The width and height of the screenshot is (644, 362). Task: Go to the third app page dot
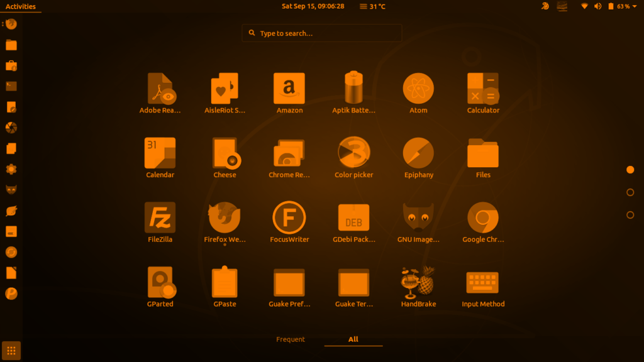tap(630, 215)
